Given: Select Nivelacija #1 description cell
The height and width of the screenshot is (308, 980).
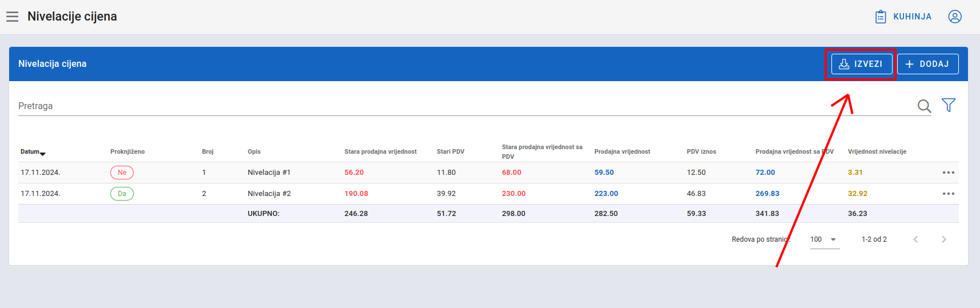Looking at the screenshot, I should coord(269,173).
